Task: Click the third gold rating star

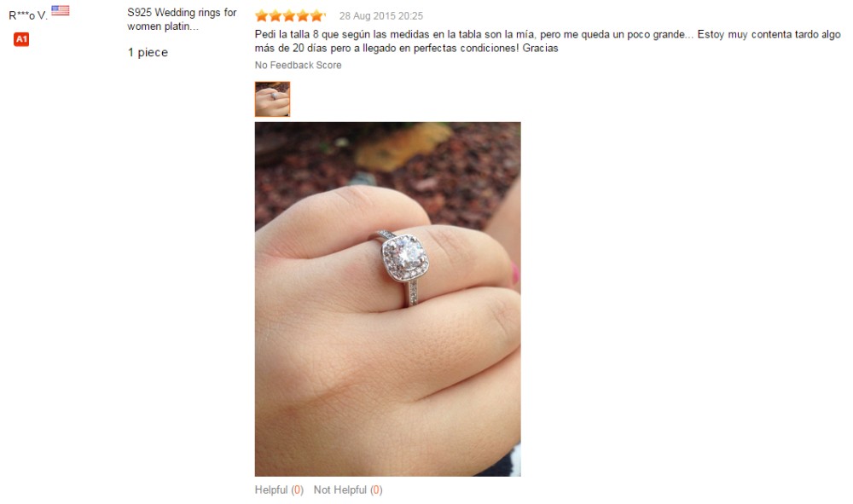Action: 289,15
